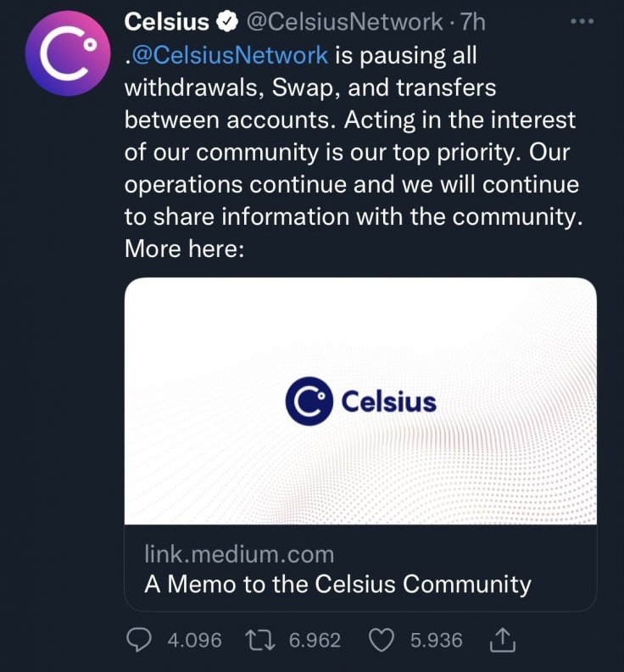Click the link.medium.com domain label

pyautogui.click(x=240, y=555)
